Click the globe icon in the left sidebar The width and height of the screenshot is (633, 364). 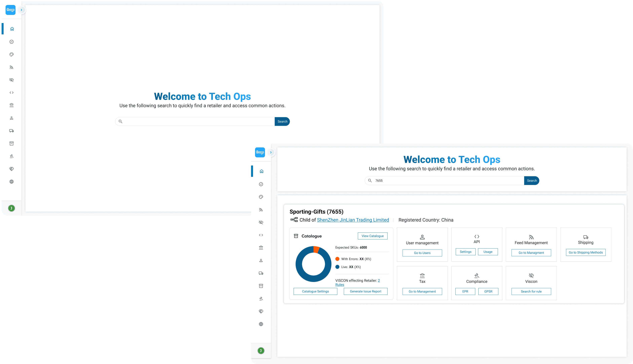click(12, 182)
